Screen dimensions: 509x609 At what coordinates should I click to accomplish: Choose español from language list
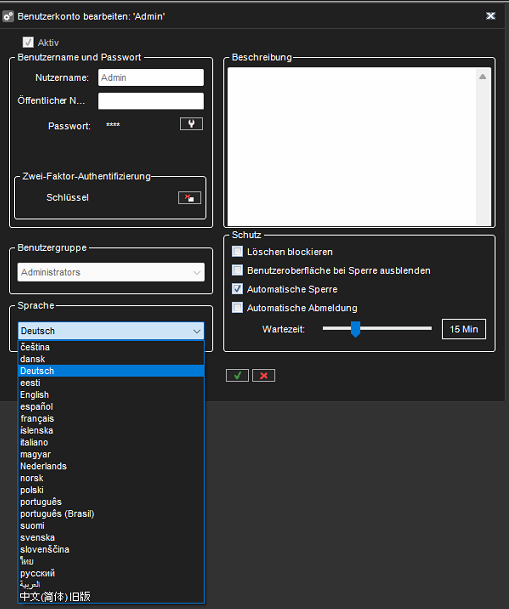pos(111,407)
